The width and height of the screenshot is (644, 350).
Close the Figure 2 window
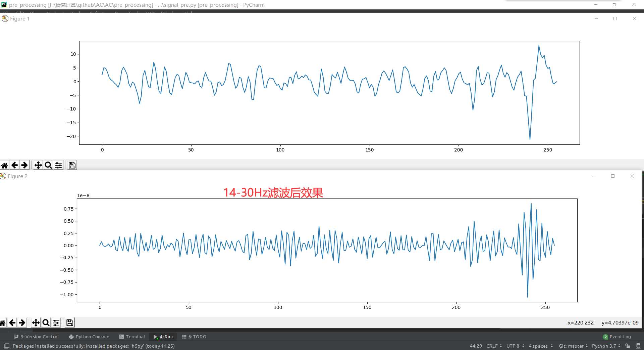[x=632, y=176]
